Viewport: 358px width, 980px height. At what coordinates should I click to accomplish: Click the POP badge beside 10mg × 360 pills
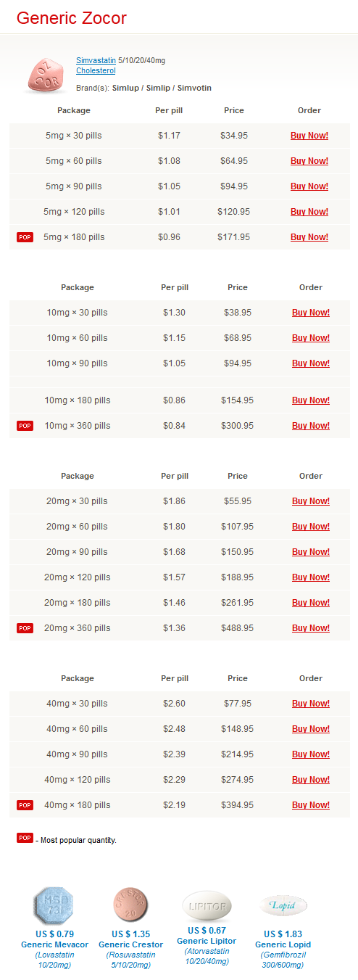25,426
